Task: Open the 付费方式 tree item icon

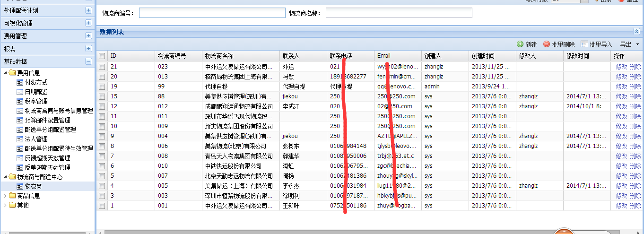Action: pos(20,82)
